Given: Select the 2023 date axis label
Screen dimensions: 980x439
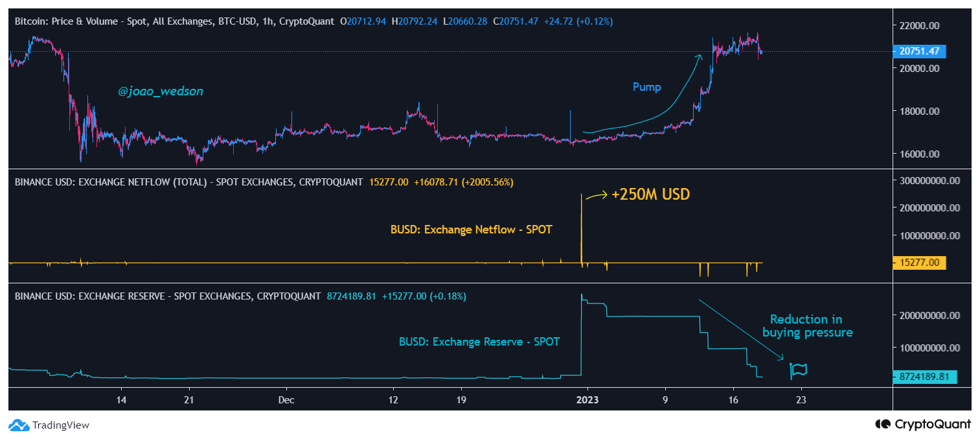Looking at the screenshot, I should click(588, 400).
